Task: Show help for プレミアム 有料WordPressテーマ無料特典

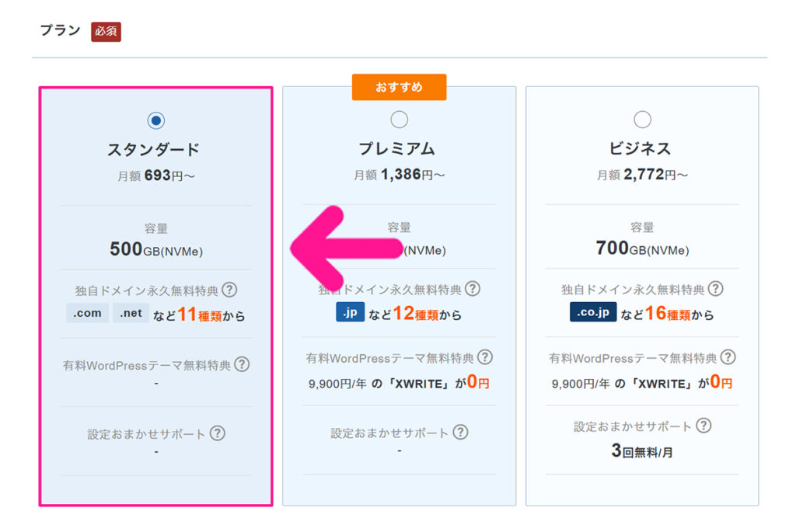Action: (x=485, y=357)
